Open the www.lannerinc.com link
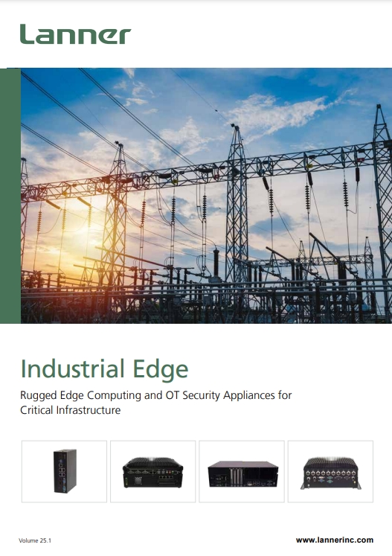This screenshot has height=556, width=392. pyautogui.click(x=335, y=540)
